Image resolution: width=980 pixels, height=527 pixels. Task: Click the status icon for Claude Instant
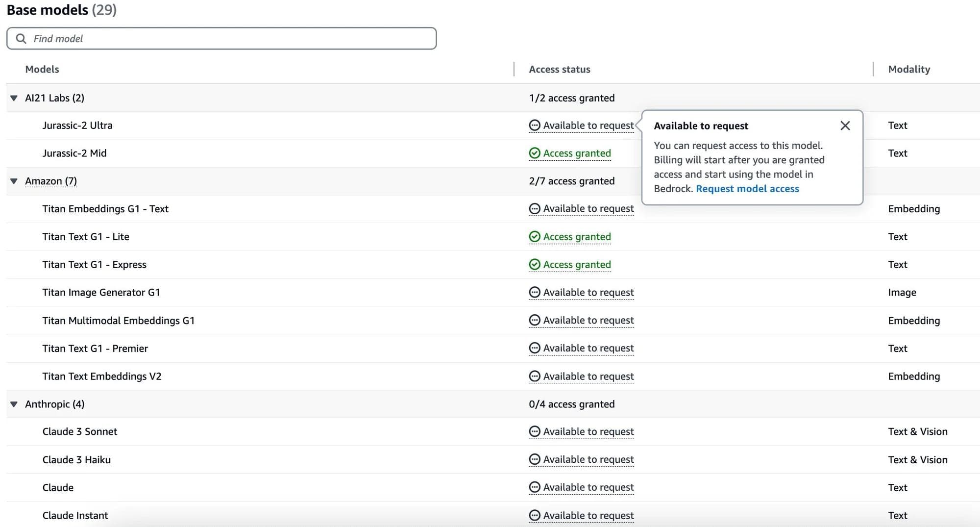point(534,515)
